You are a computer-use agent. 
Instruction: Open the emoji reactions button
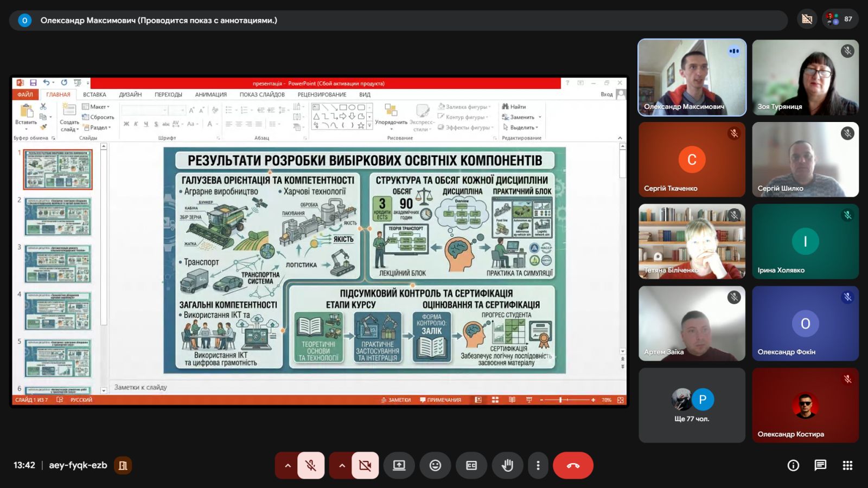tap(435, 465)
